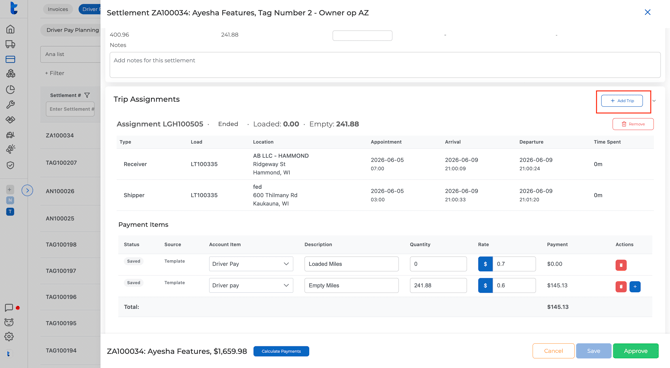Click the Ana list search field
The width and height of the screenshot is (670, 368).
(x=71, y=54)
